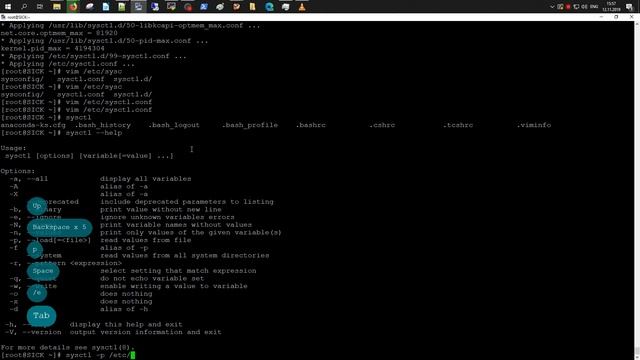Click first 'vim /etc/sysctl.conf' command line
Screen dimensions: 640x360
[x=109, y=102]
